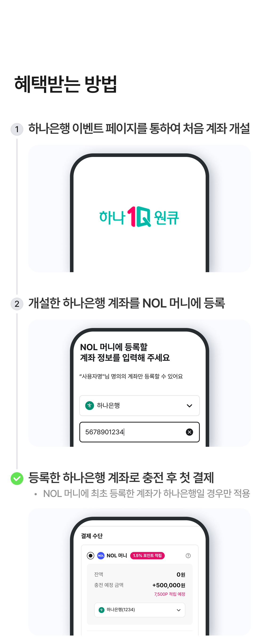Click the step 2 number badge
This screenshot has width=265, height=644.
tap(17, 304)
